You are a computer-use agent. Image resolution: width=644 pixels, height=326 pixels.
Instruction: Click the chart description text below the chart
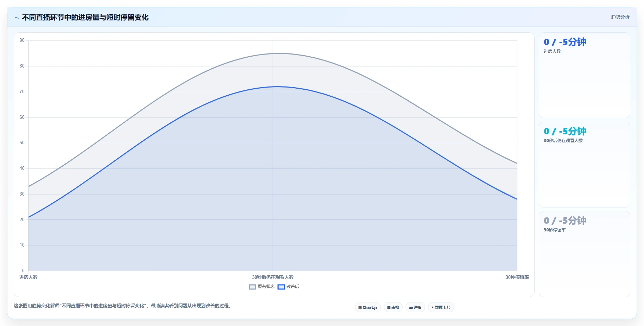[123, 306]
